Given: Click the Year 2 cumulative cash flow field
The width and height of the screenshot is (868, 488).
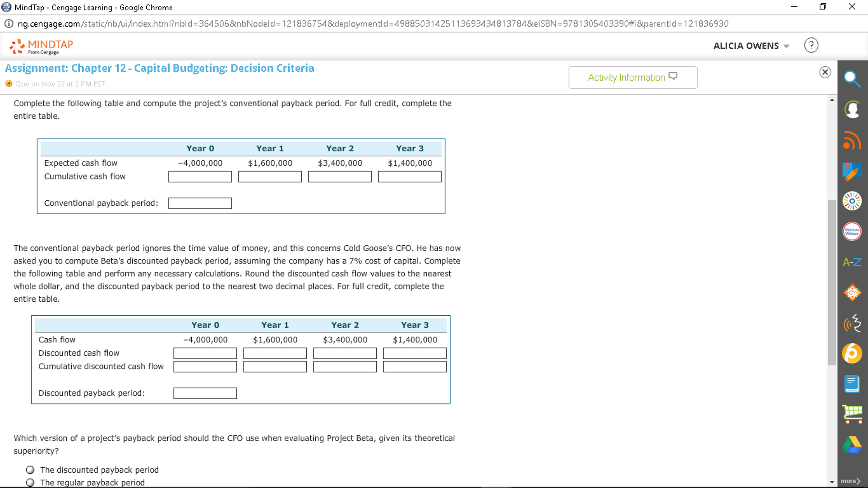Looking at the screenshot, I should 340,177.
